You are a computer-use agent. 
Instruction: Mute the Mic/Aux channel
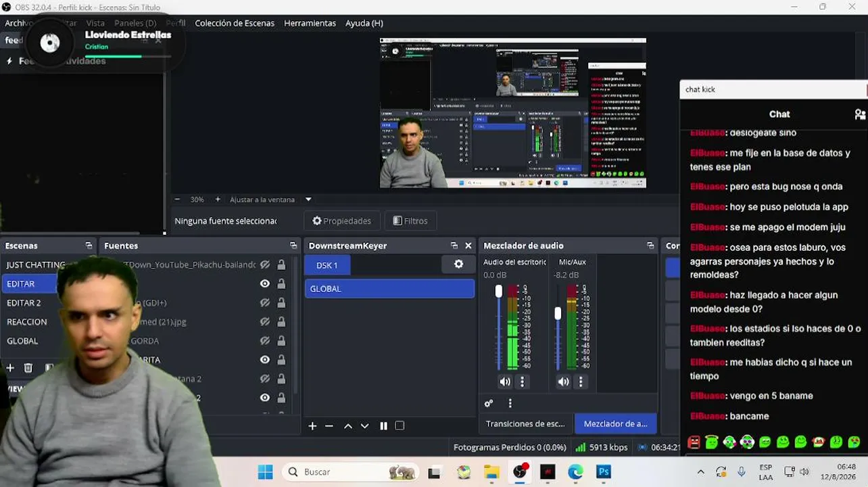(x=563, y=382)
